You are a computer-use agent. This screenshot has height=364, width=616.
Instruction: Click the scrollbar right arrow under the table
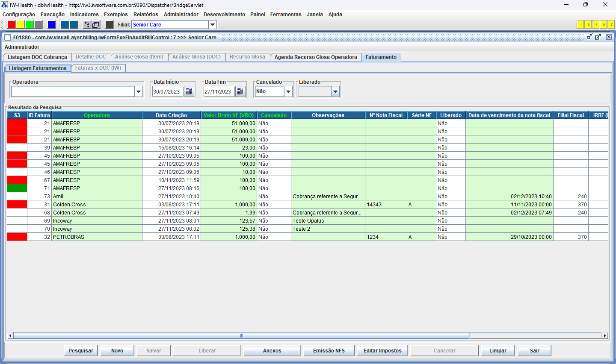pyautogui.click(x=604, y=336)
